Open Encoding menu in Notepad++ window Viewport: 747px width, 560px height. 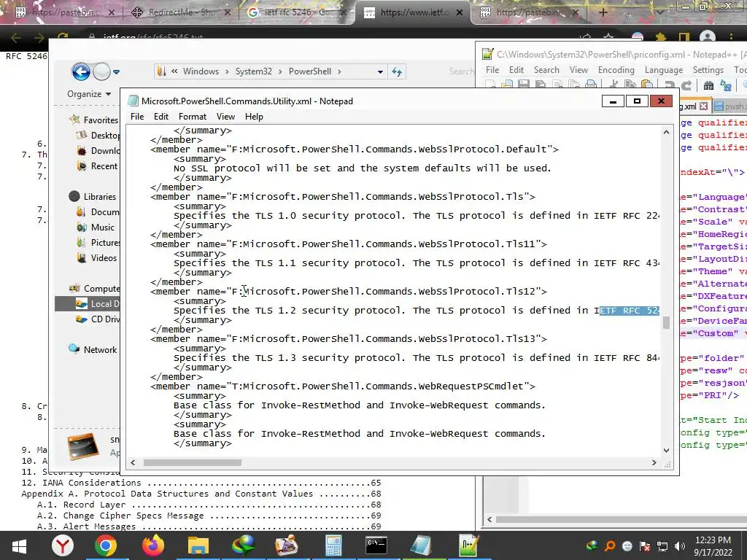[x=616, y=70]
